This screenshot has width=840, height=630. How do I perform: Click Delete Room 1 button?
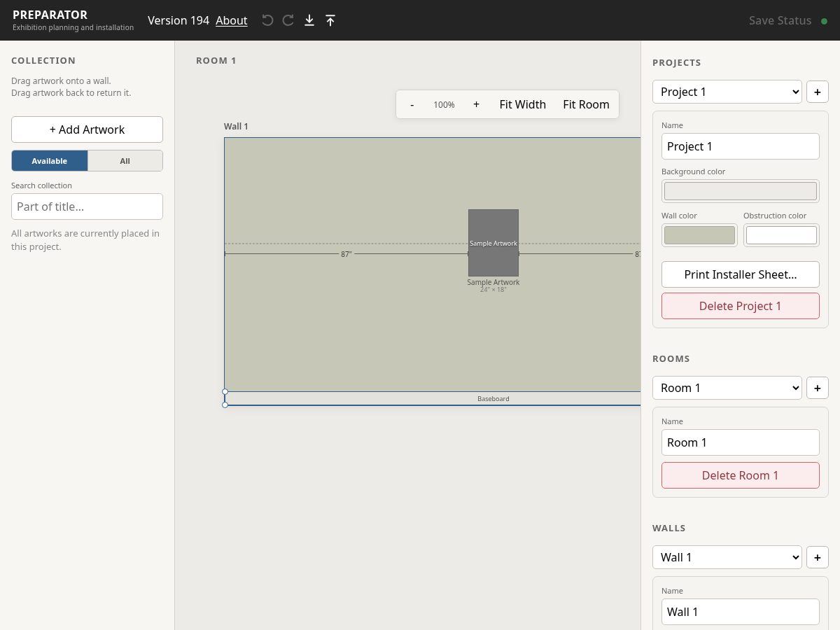pos(741,475)
